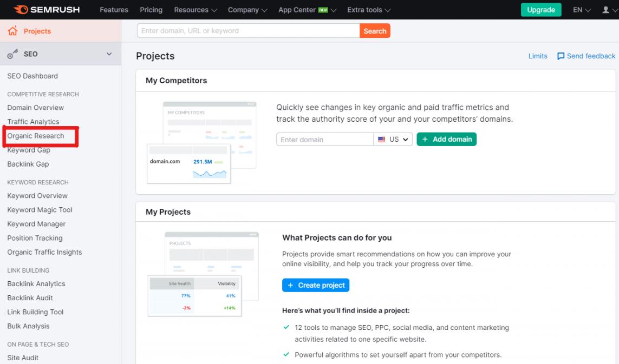Open Organic Research in sidebar
Viewport: 619px width, 364px height.
click(36, 136)
